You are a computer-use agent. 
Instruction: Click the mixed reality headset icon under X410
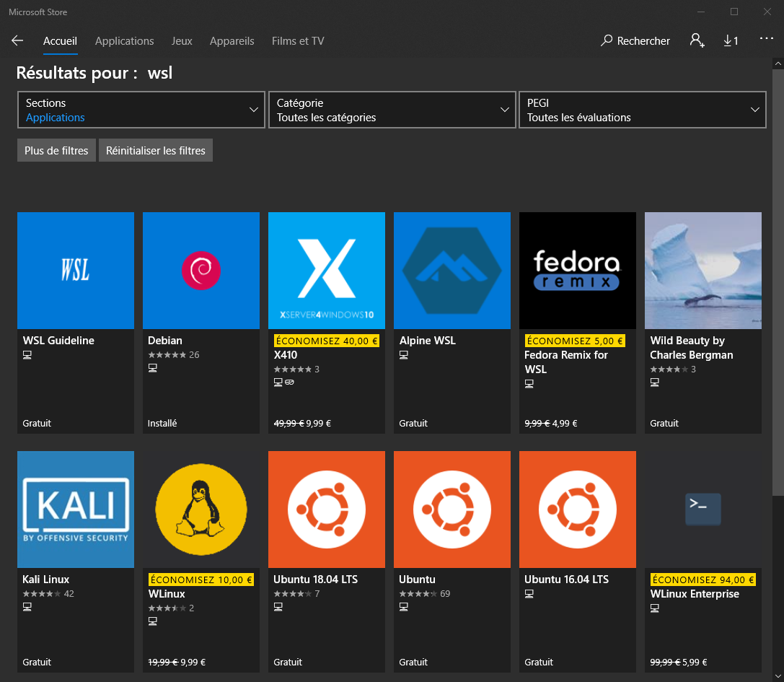[289, 382]
